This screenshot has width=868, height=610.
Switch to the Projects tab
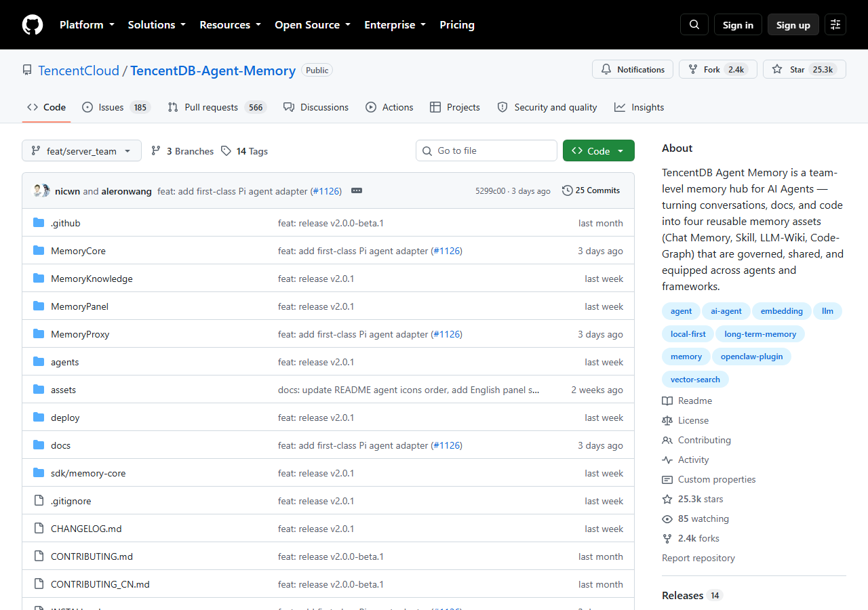(455, 107)
